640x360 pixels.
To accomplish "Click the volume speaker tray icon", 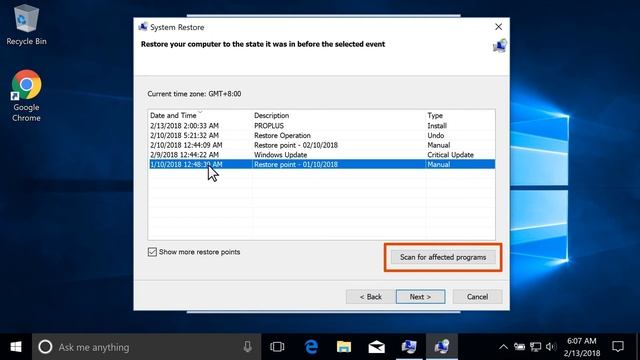I will (551, 347).
